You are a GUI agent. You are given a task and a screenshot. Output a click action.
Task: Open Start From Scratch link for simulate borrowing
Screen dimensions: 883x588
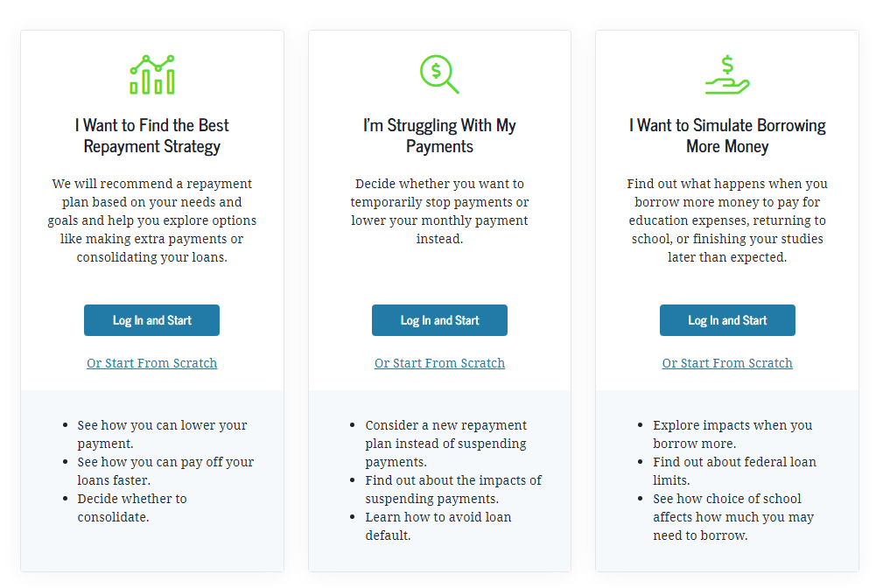pyautogui.click(x=727, y=363)
